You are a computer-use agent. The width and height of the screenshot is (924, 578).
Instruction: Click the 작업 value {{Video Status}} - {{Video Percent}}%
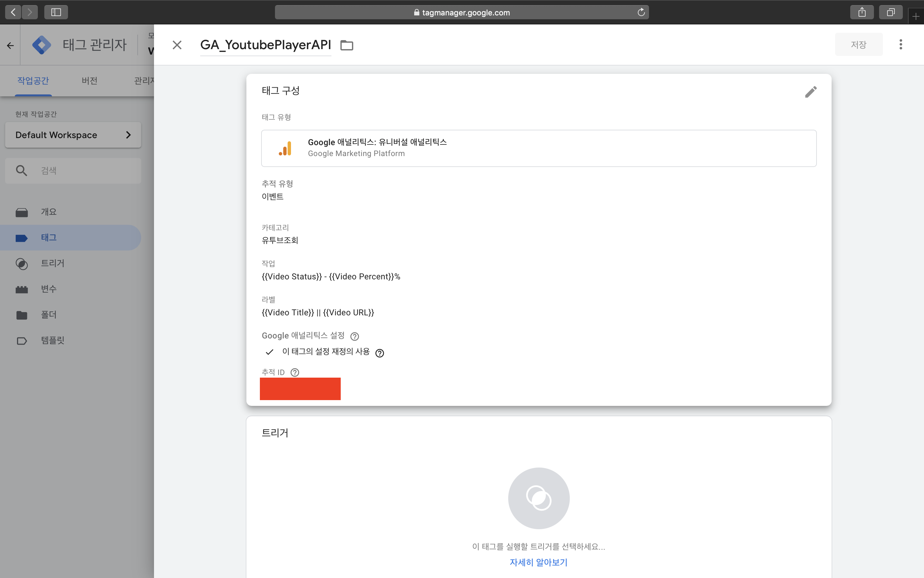[x=331, y=276]
